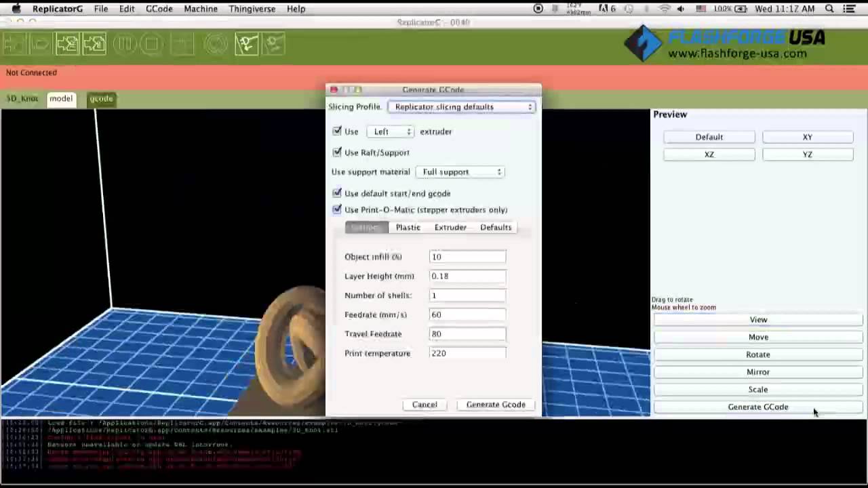Image resolution: width=868 pixels, height=488 pixels.
Task: Open the File menu
Action: [x=101, y=9]
